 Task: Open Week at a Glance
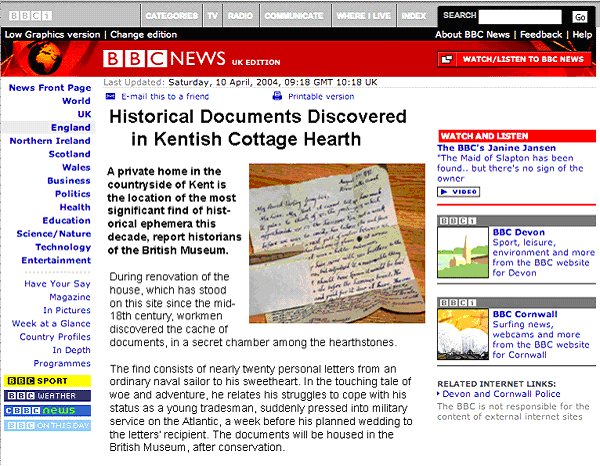point(51,324)
